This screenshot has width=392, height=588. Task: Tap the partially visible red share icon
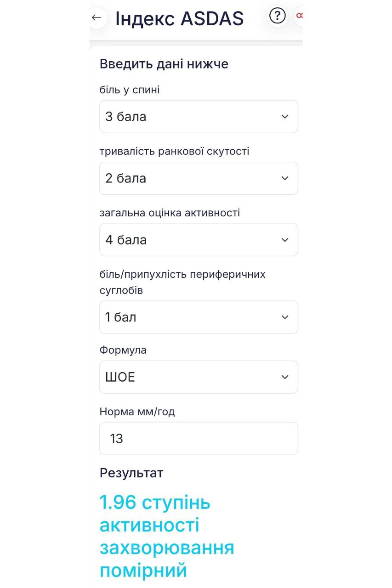coord(299,17)
